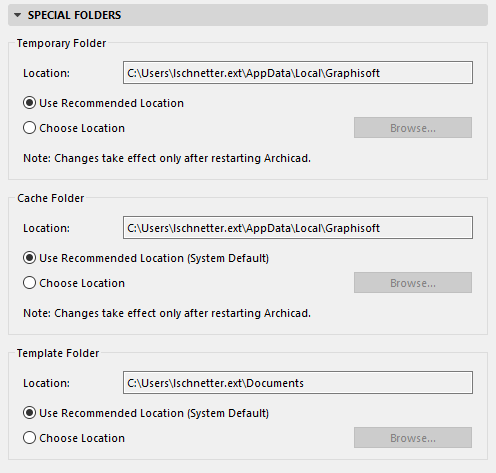Click the Cache Folder group title
This screenshot has width=496, height=473.
pyautogui.click(x=51, y=198)
